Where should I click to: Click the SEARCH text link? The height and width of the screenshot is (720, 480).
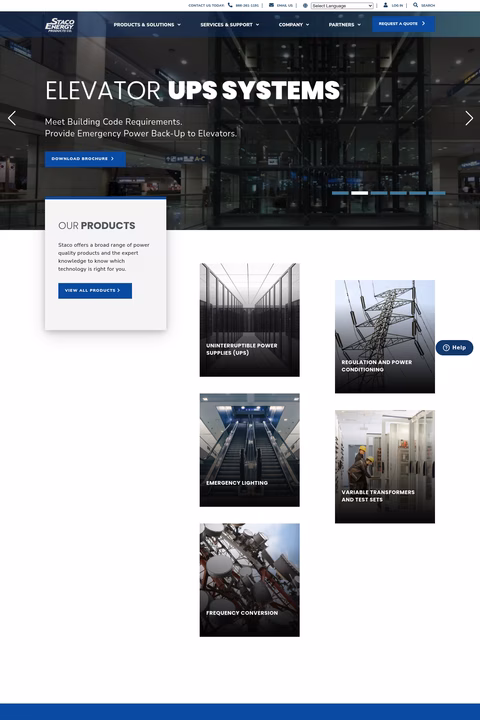428,6
